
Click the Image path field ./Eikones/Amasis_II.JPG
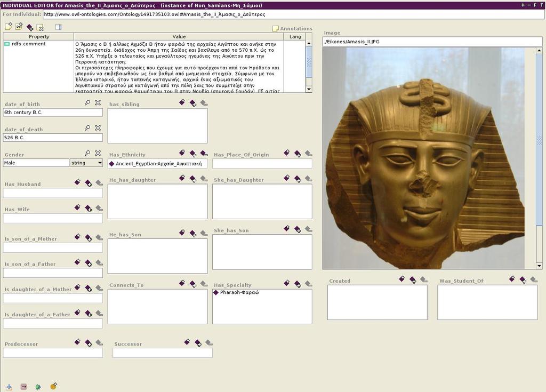432,42
